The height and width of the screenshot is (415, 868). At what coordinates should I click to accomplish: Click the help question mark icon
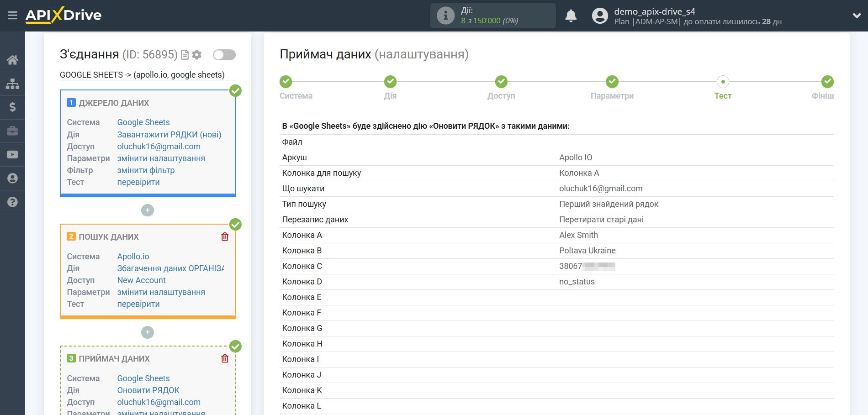[12, 202]
